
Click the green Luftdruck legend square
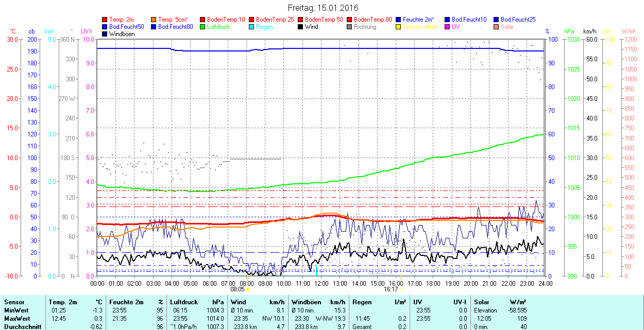[202, 27]
